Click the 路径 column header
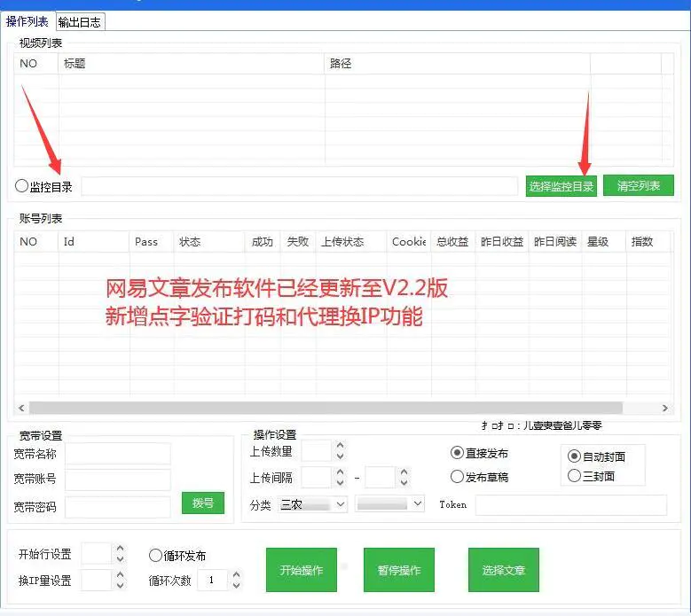 (458, 64)
